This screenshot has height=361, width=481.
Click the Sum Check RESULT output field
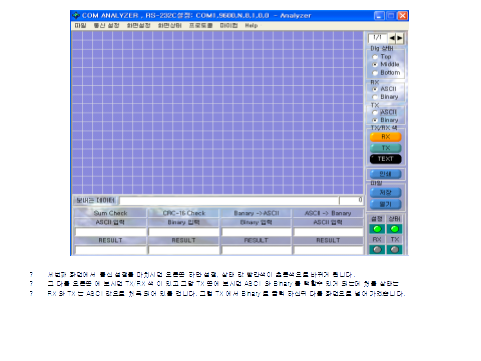(x=110, y=250)
